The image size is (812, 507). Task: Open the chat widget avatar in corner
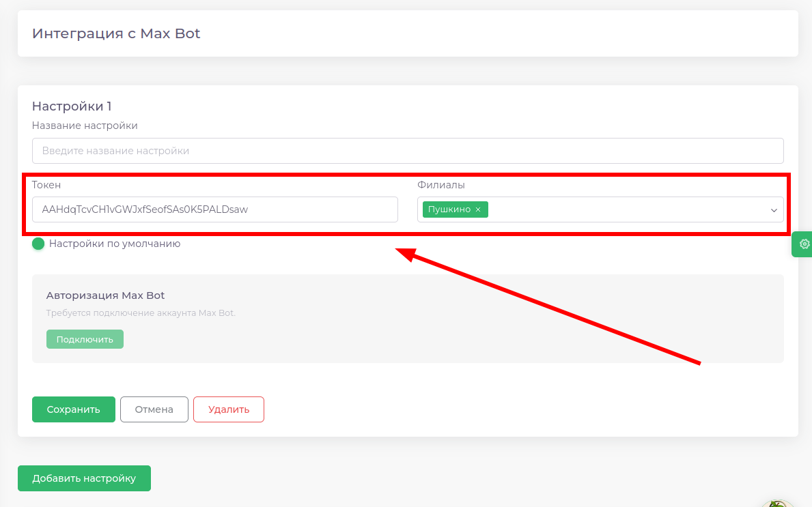[x=776, y=504]
